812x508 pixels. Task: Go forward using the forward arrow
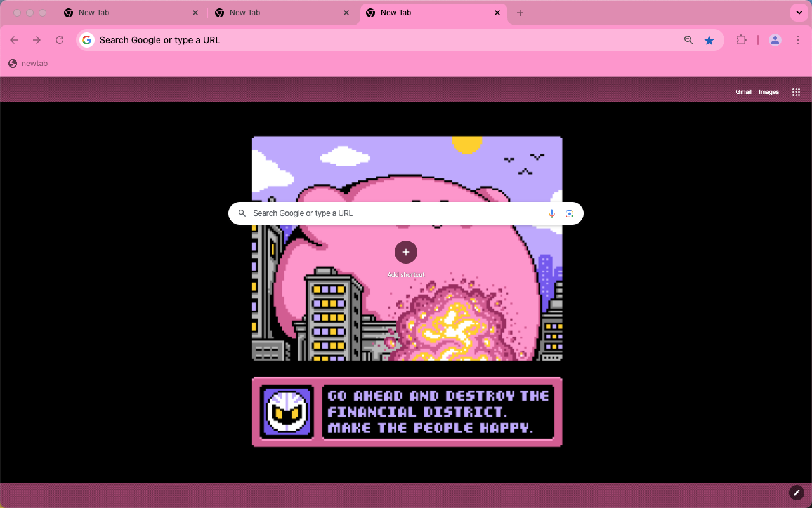tap(37, 40)
